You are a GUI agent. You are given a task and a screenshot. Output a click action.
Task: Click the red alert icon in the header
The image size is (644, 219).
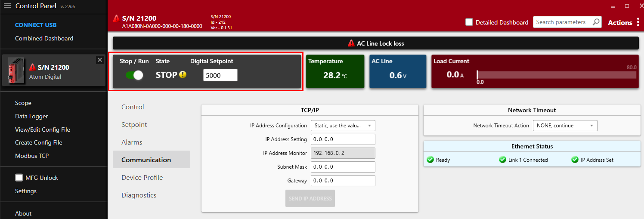click(x=116, y=19)
